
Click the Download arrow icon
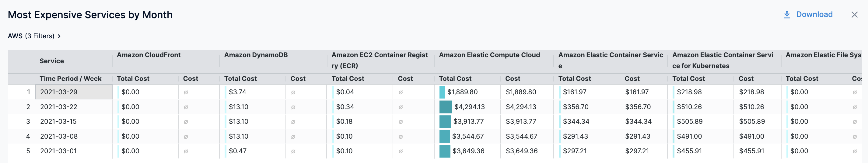point(787,15)
